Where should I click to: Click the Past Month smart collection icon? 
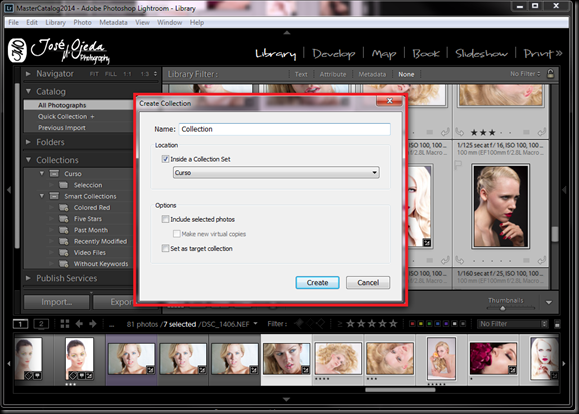[x=64, y=230]
